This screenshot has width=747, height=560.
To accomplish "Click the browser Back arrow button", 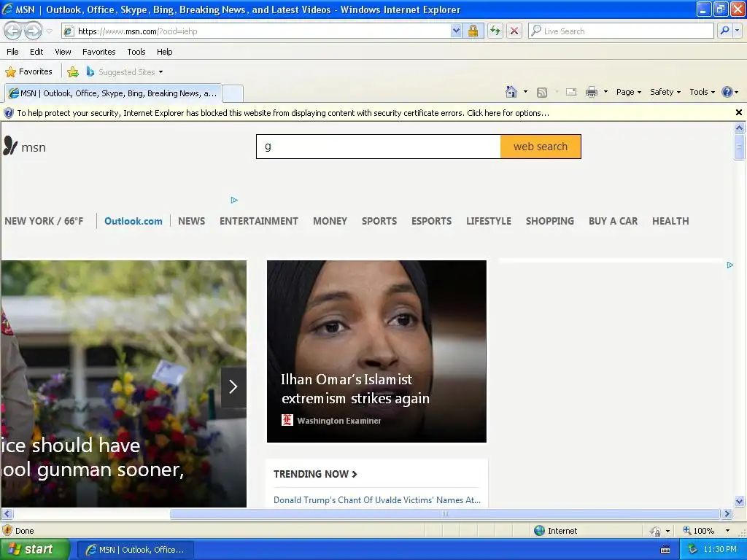I will (13, 31).
